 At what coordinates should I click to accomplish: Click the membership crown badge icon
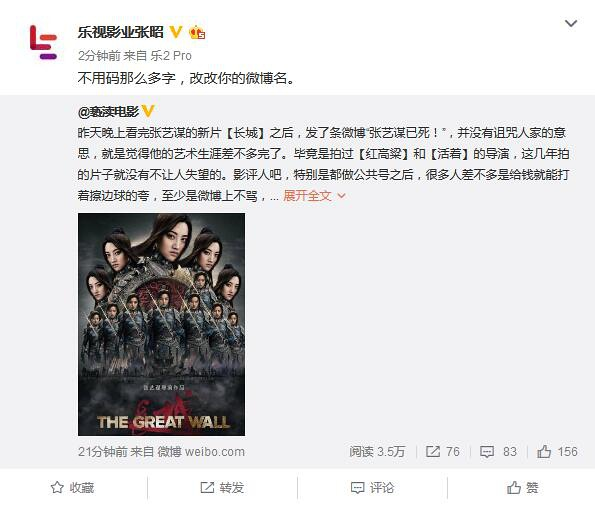pyautogui.click(x=197, y=33)
